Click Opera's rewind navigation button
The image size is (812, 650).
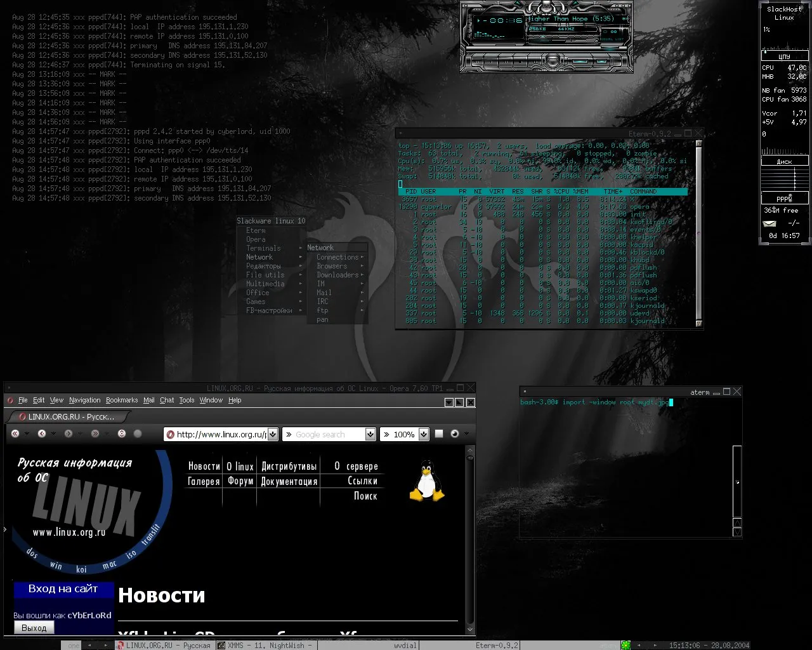pyautogui.click(x=15, y=434)
